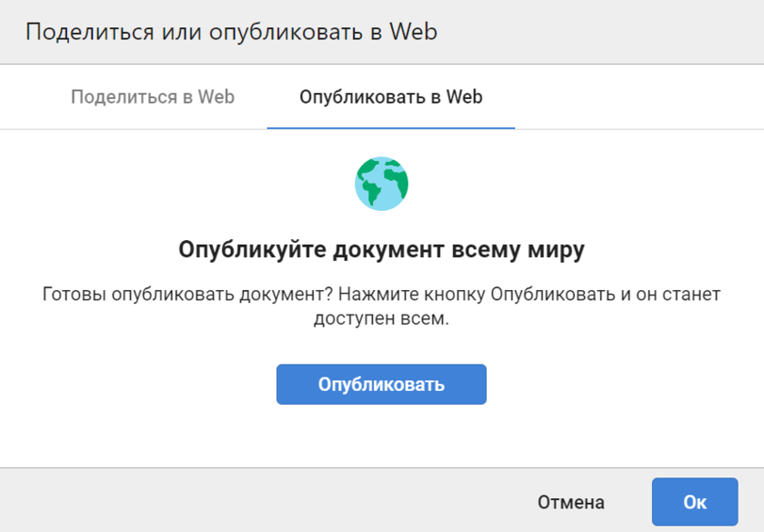Open the share tab labeled Поделиться в Web
This screenshot has width=764, height=532.
[x=153, y=96]
